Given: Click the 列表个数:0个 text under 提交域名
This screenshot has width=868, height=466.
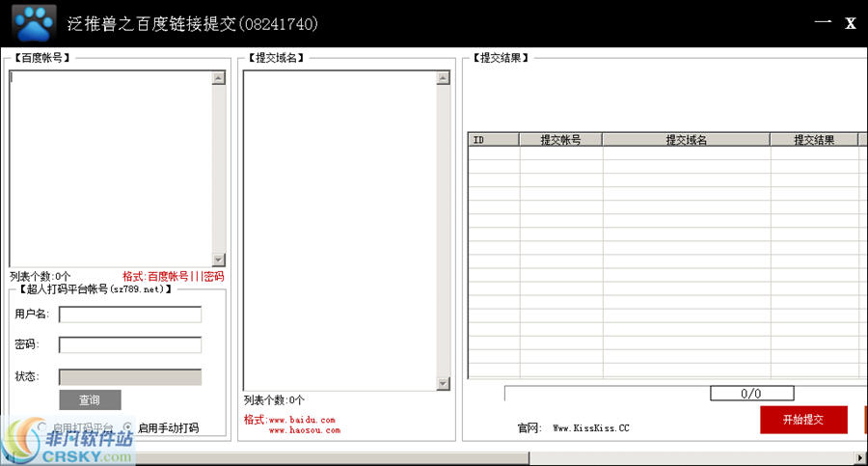Looking at the screenshot, I should (x=274, y=400).
